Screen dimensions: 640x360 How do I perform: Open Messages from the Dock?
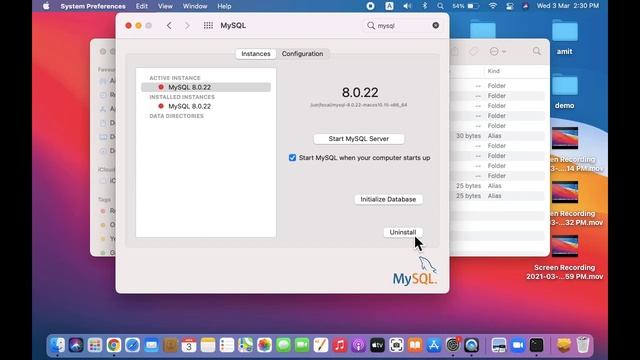[283, 345]
